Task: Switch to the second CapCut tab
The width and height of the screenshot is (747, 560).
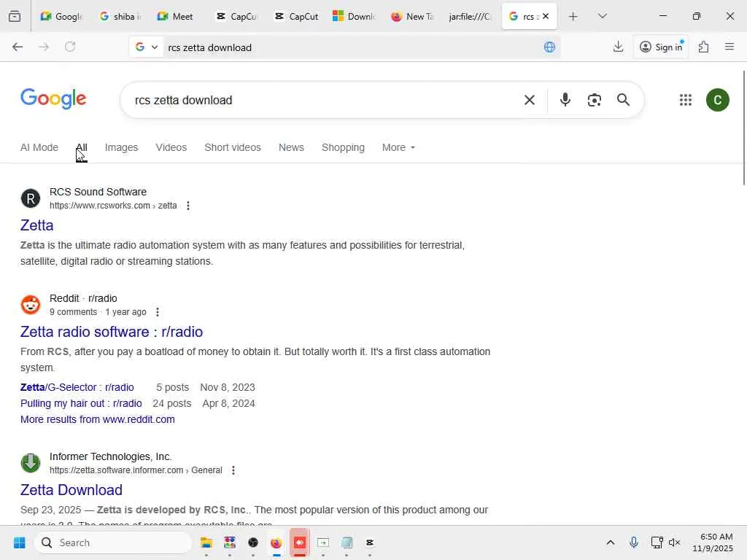Action: pyautogui.click(x=295, y=16)
